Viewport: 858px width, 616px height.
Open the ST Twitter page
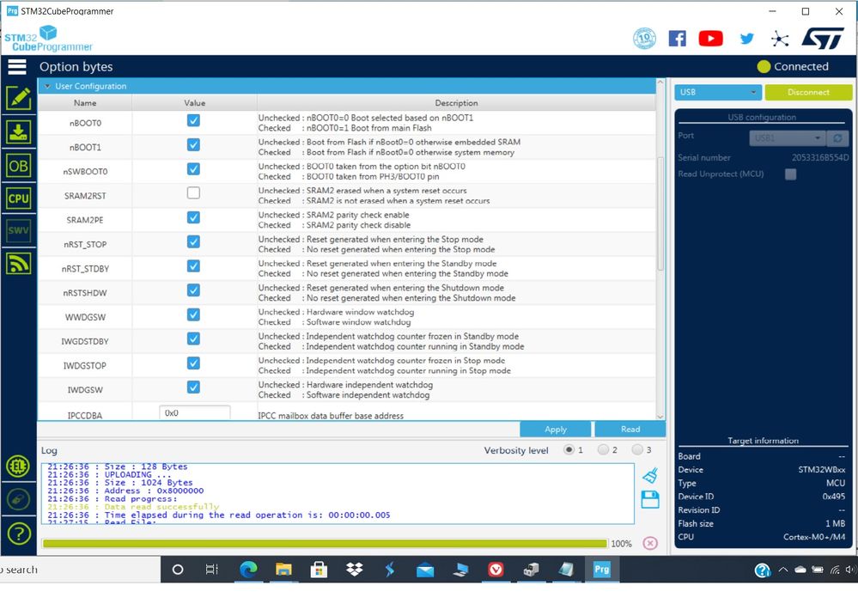click(x=746, y=39)
